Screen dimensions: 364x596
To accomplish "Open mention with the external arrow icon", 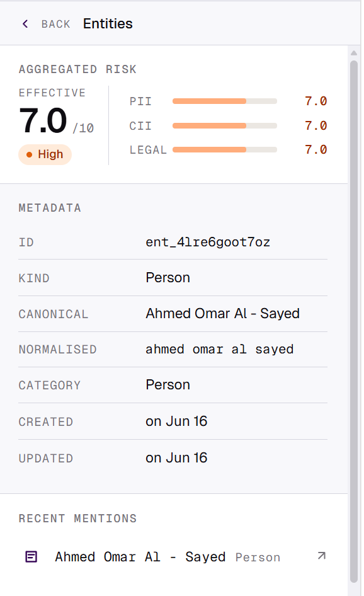I will pyautogui.click(x=321, y=556).
